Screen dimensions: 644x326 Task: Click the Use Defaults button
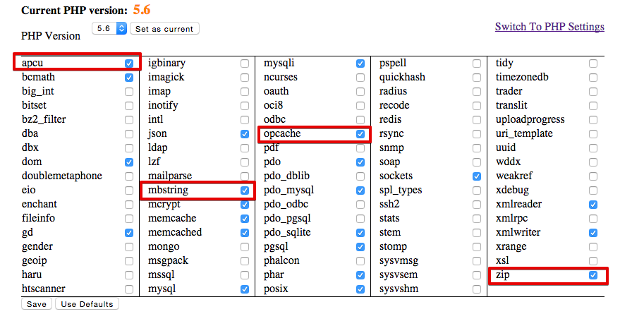coord(87,304)
